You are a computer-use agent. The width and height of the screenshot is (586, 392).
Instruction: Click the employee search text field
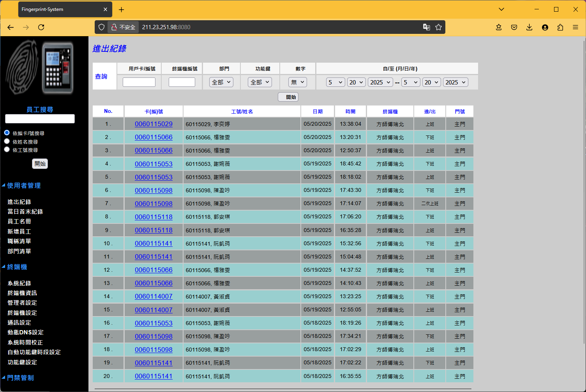click(x=40, y=119)
